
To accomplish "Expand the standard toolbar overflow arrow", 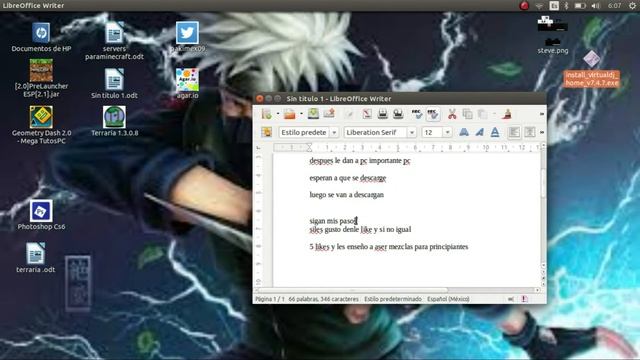I will (x=542, y=114).
